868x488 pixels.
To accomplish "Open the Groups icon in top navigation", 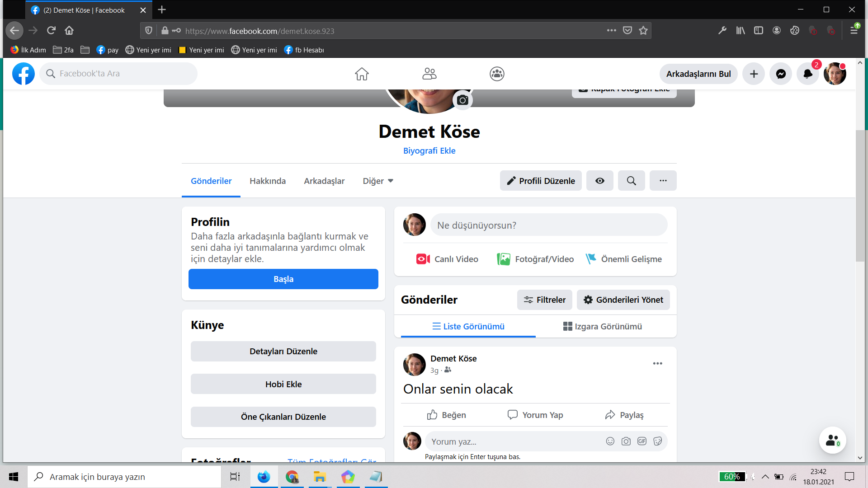I will (497, 74).
